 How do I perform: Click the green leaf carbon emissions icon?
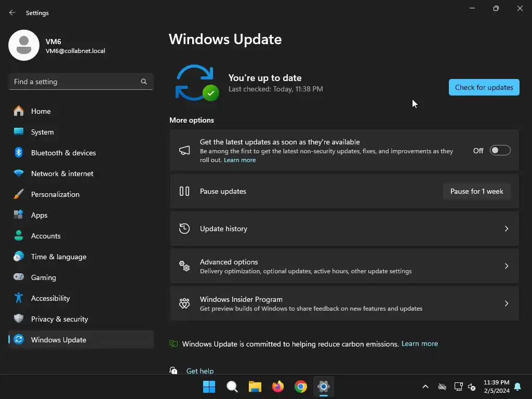[174, 344]
